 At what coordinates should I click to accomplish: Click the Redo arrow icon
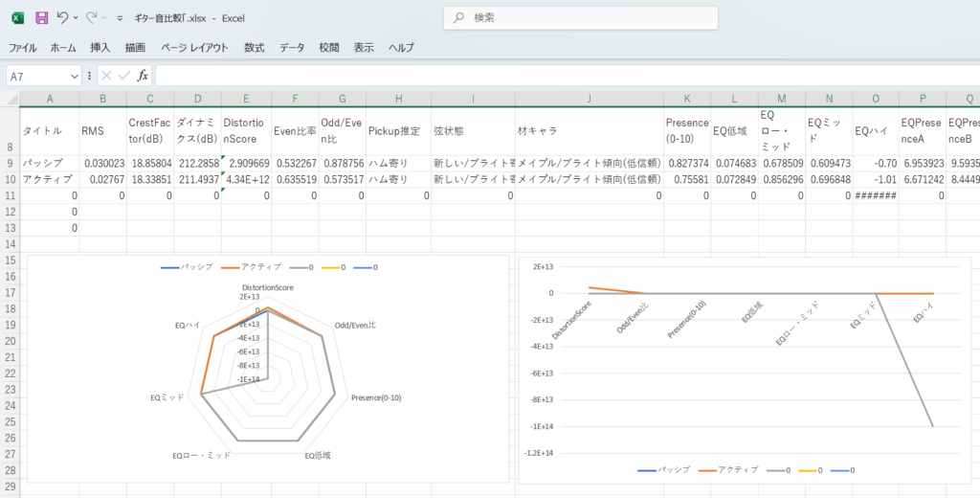(x=93, y=17)
